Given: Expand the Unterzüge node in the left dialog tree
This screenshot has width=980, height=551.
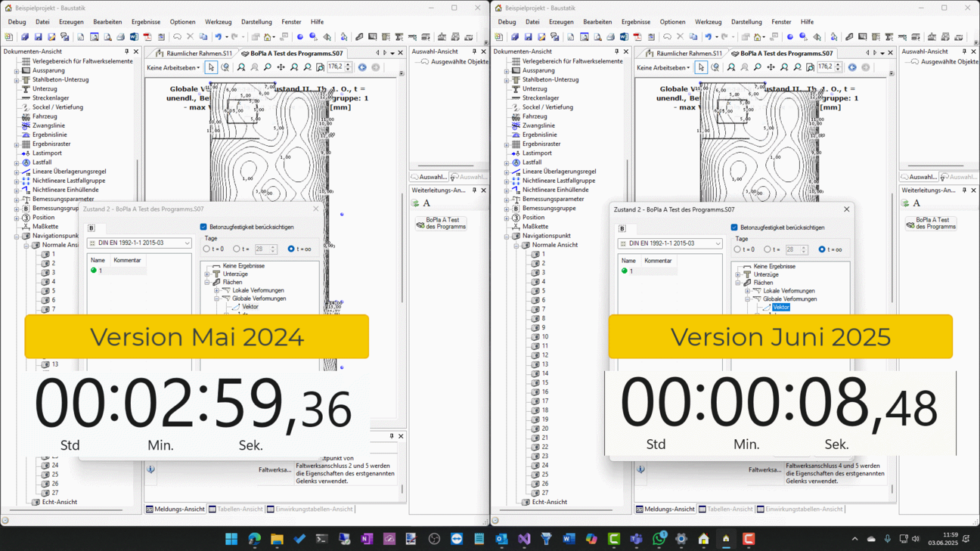Looking at the screenshot, I should click(x=207, y=274).
